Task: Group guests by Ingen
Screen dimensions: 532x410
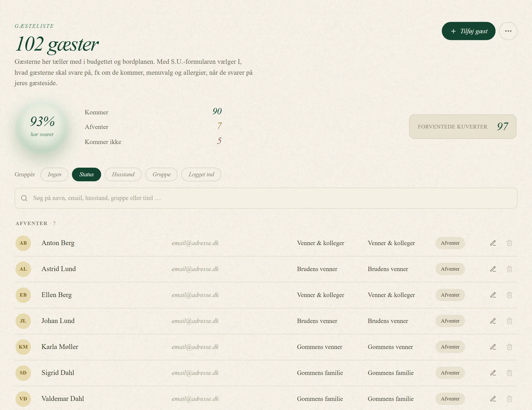Action: point(55,175)
